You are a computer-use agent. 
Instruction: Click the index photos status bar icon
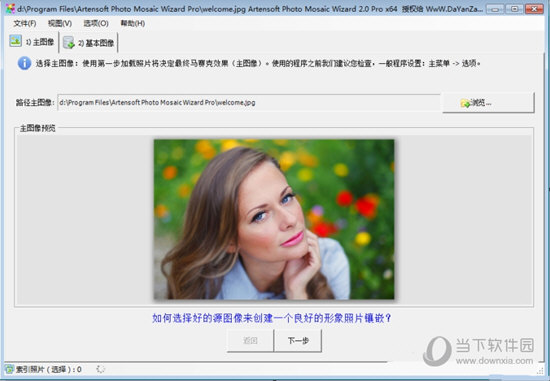[x=9, y=369]
